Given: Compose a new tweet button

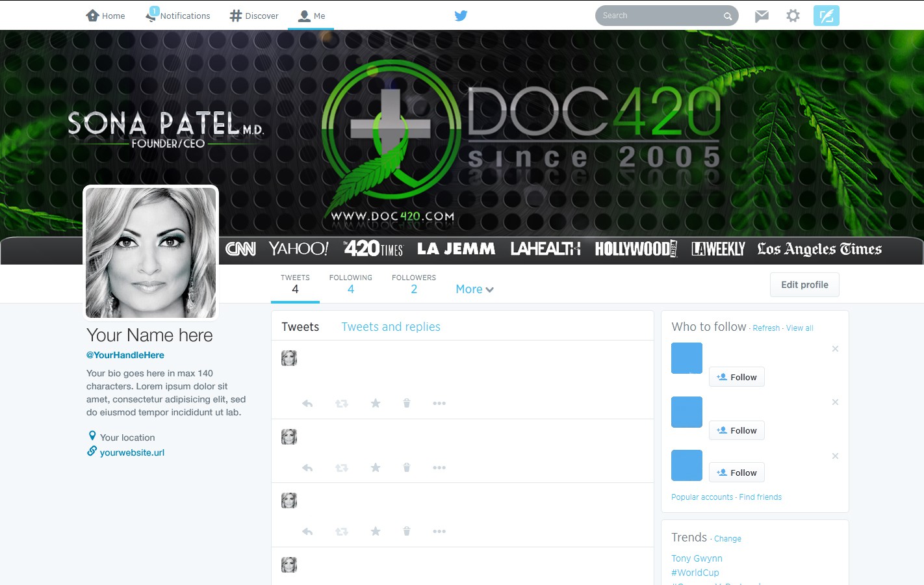Looking at the screenshot, I should click(x=827, y=16).
